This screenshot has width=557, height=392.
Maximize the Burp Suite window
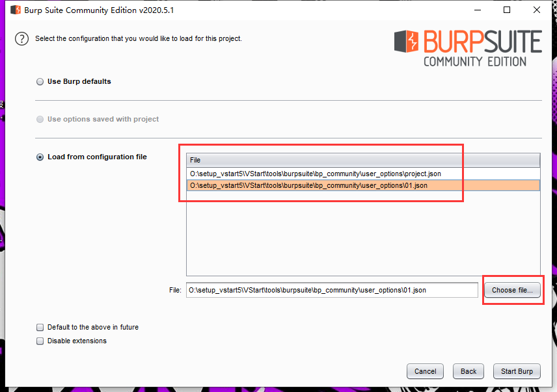click(507, 10)
